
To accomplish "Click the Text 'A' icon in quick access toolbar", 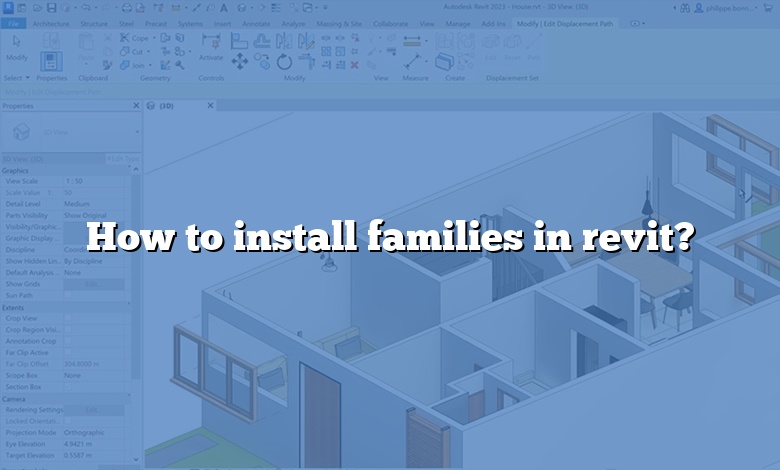I will (224, 8).
